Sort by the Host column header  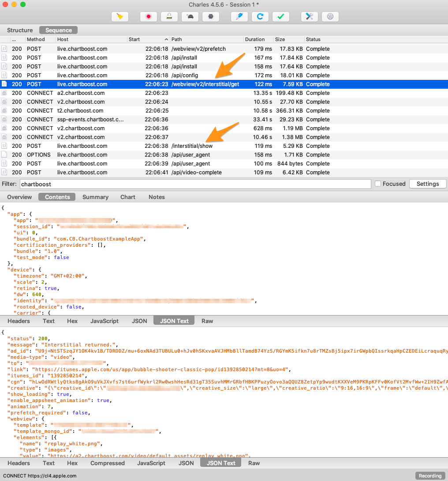(91, 39)
